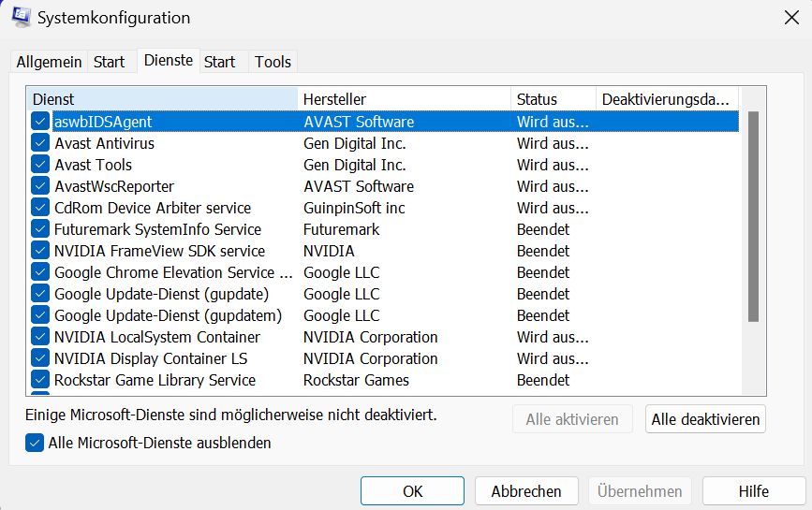Uncheck Google Update-Dienst (gupdate) checkbox
812x510 pixels.
[40, 294]
